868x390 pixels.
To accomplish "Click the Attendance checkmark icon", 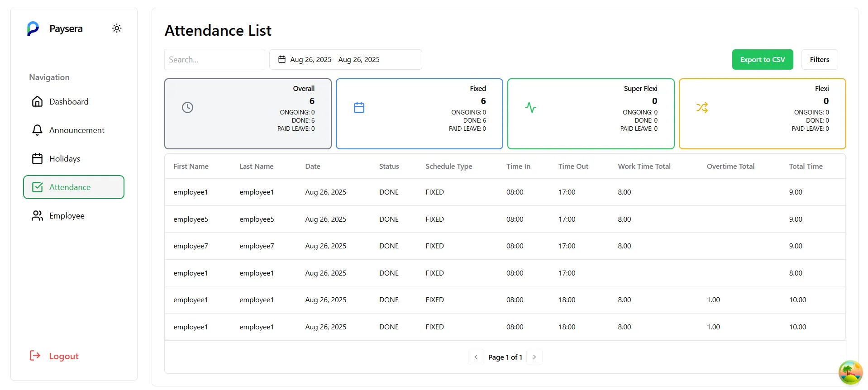I will click(38, 187).
